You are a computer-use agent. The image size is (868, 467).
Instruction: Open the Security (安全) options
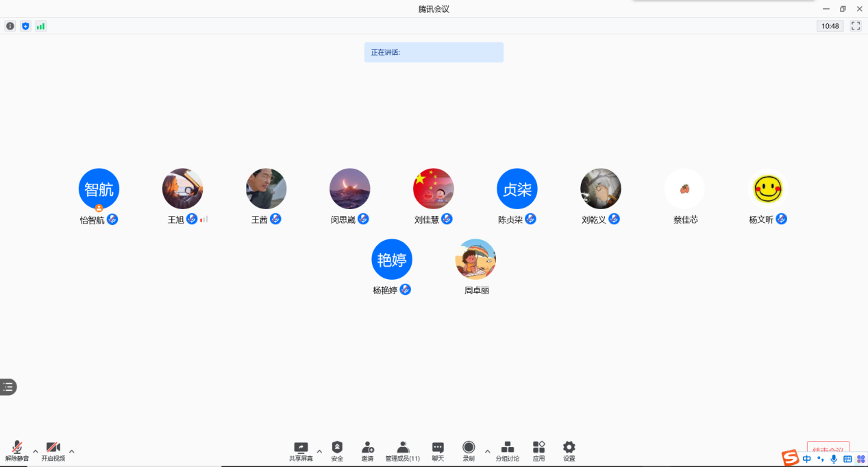point(337,451)
